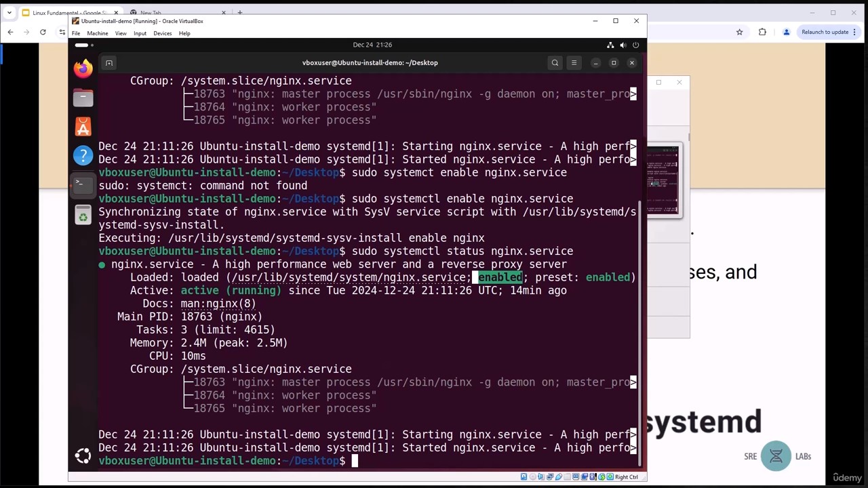
Task: Open the VirtualBox Machine menu
Action: point(97,33)
